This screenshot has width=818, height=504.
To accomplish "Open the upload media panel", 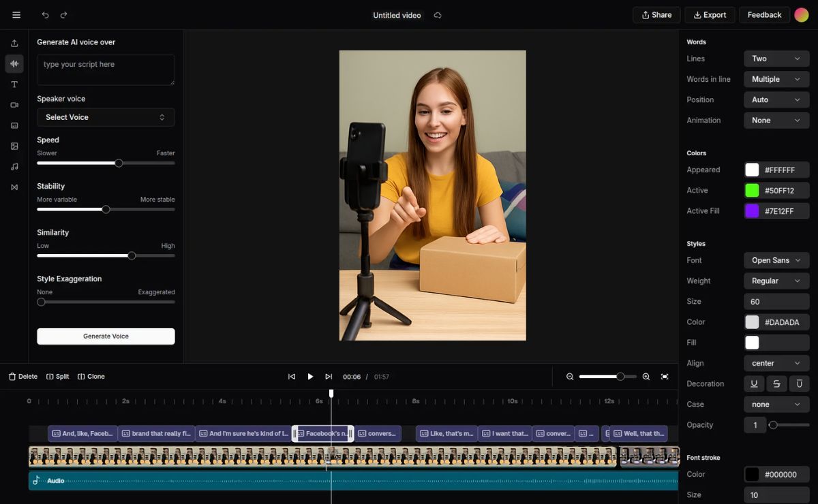I will coord(14,43).
